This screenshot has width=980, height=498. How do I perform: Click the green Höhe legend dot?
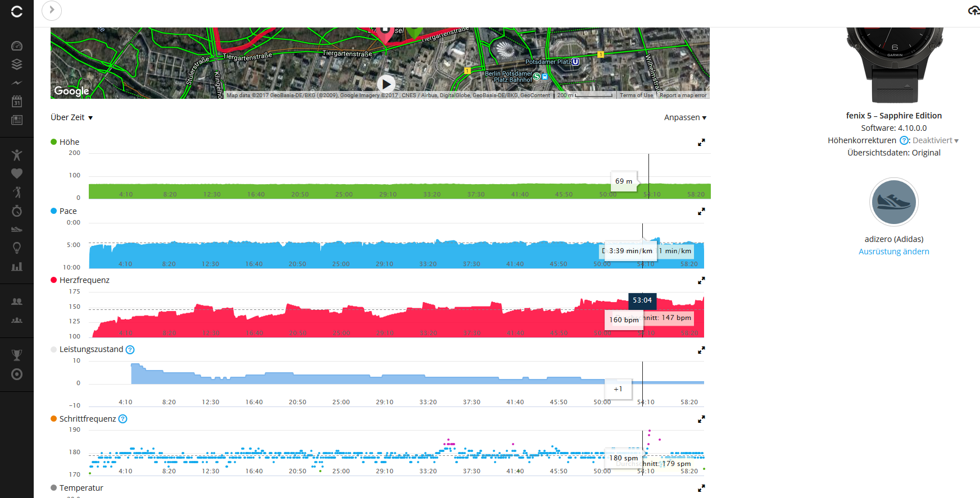(54, 142)
